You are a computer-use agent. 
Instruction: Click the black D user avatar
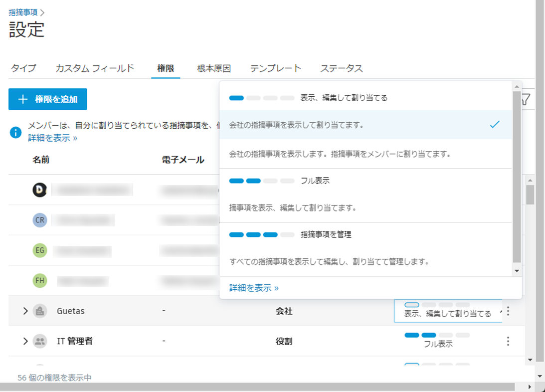40,190
